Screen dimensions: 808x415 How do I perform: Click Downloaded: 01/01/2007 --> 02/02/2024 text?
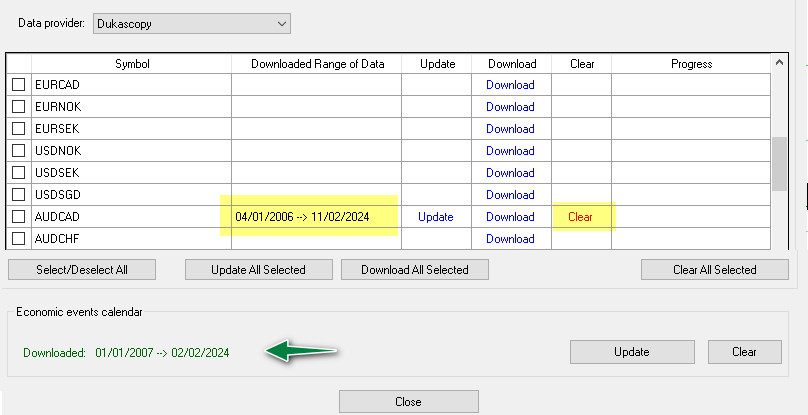pyautogui.click(x=126, y=353)
